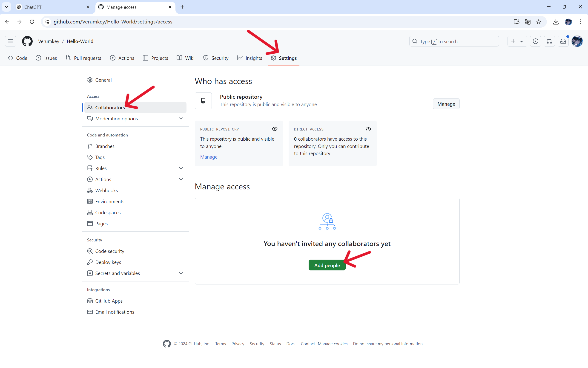Open the Pull requests icon in the header
The width and height of the screenshot is (588, 368).
point(549,41)
